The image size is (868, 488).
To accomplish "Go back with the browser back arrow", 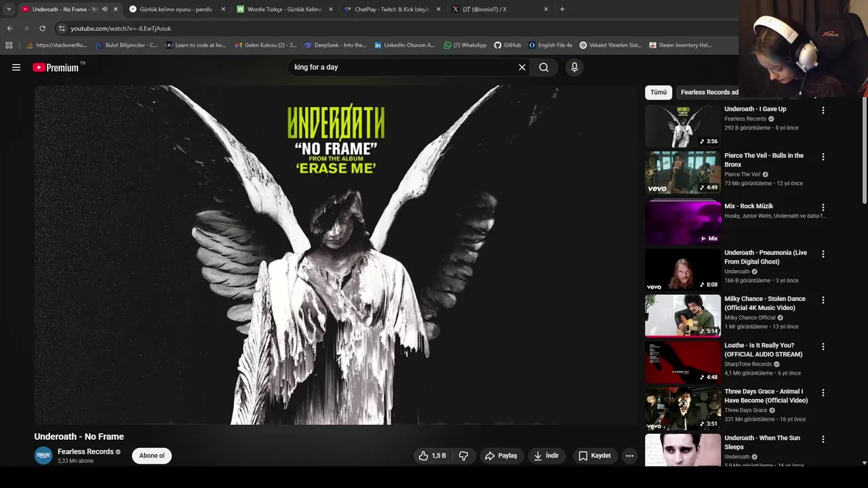I will [9, 28].
